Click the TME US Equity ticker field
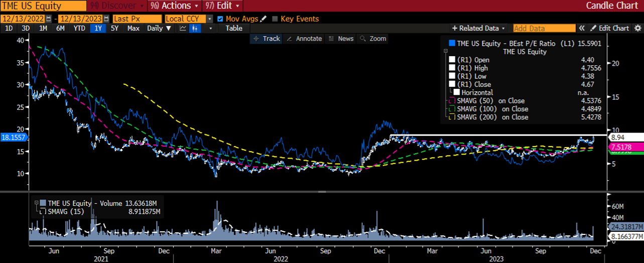This screenshot has height=263, width=644. pos(43,6)
